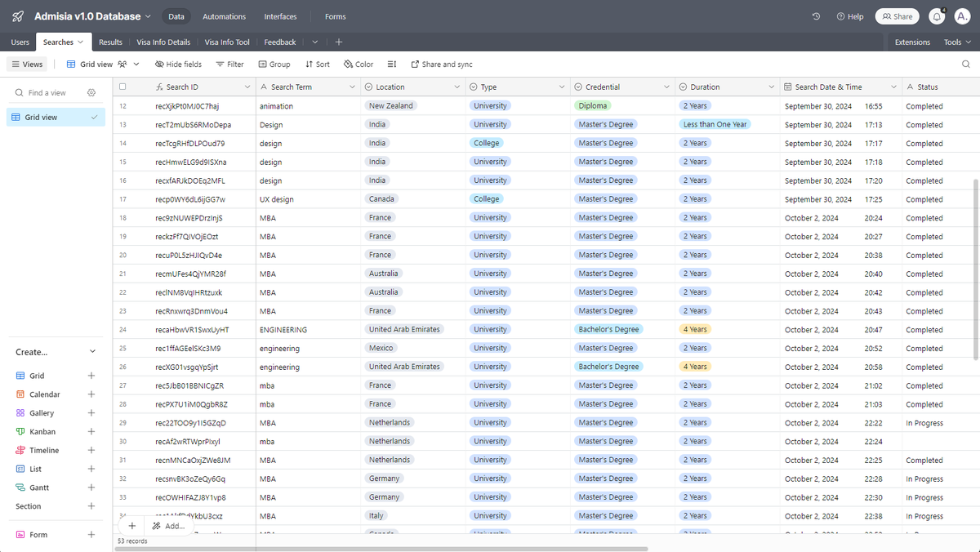Click the row height icon
The width and height of the screenshot is (980, 552).
392,64
